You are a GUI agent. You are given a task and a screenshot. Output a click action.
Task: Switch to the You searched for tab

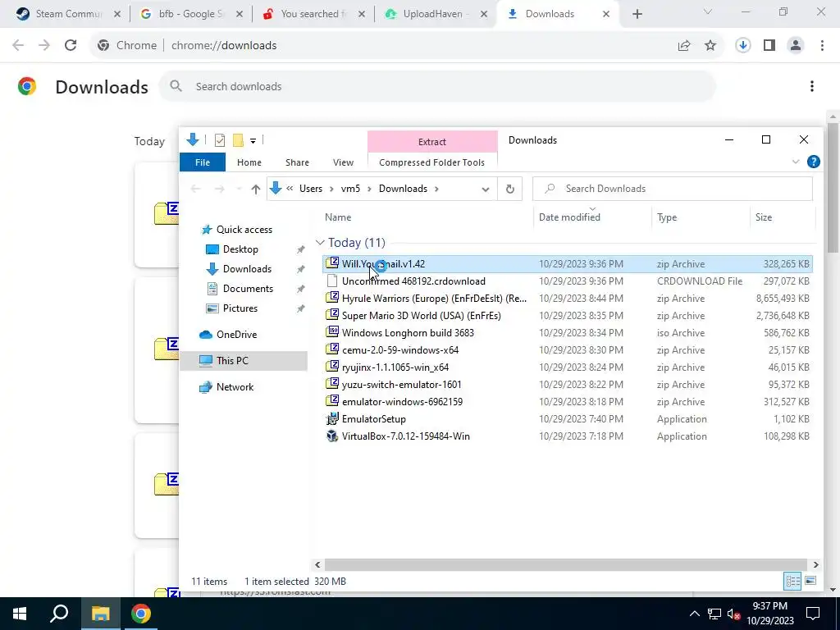(314, 14)
